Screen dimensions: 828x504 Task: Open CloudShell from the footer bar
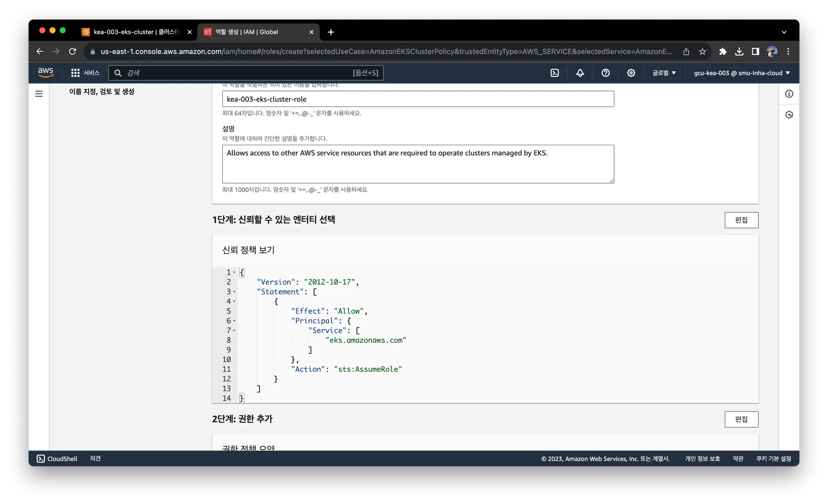pyautogui.click(x=57, y=459)
